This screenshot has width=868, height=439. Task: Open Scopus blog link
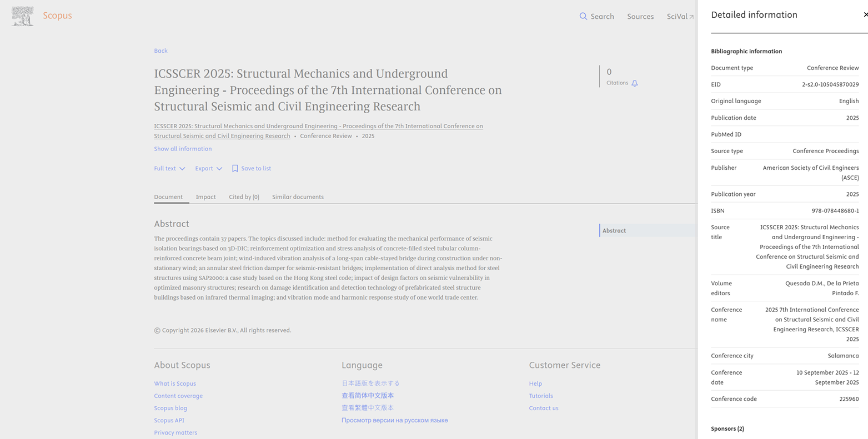click(170, 408)
